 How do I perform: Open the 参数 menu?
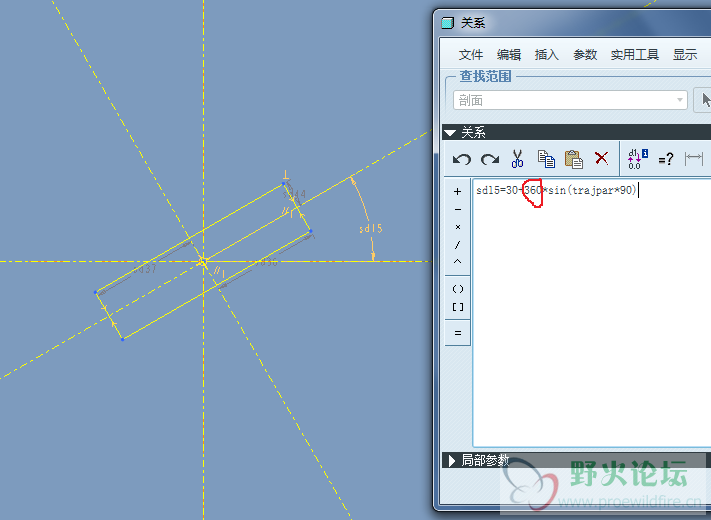[585, 55]
